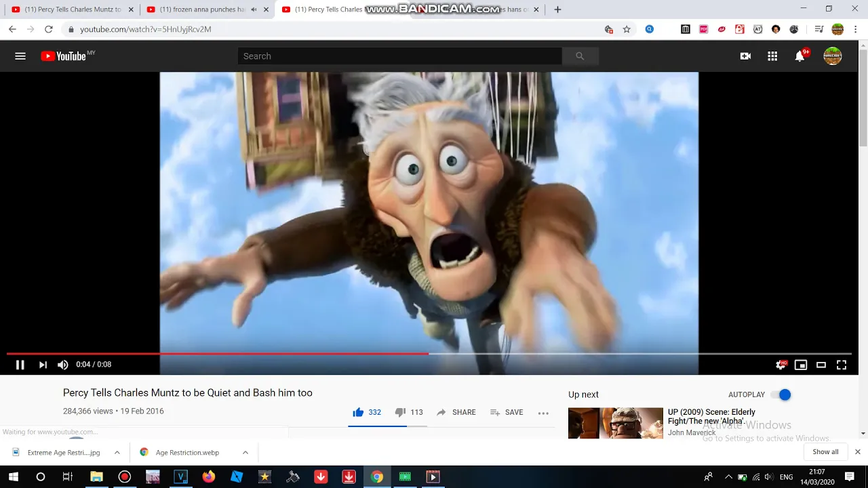Viewport: 868px width, 488px height.
Task: Open the player settings gear
Action: (x=781, y=365)
